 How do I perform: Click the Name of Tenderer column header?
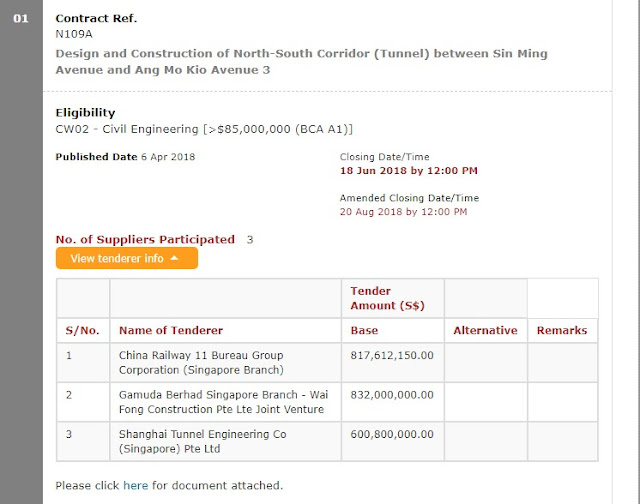pos(171,330)
